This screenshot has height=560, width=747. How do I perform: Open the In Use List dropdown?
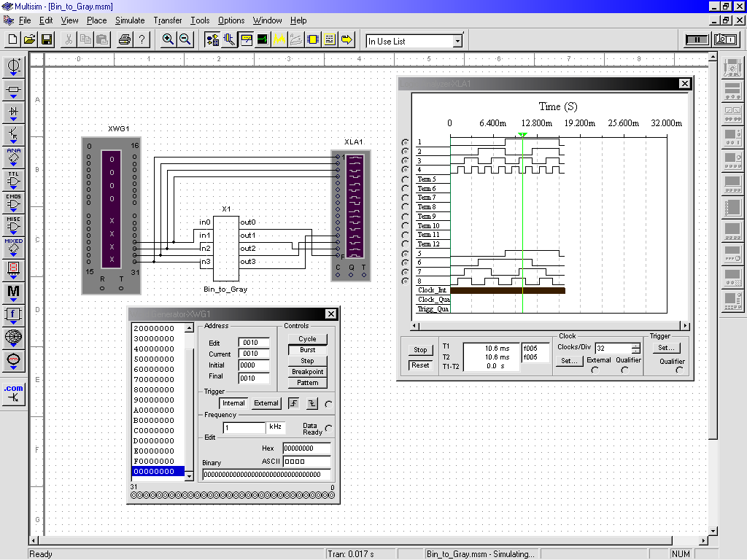457,41
